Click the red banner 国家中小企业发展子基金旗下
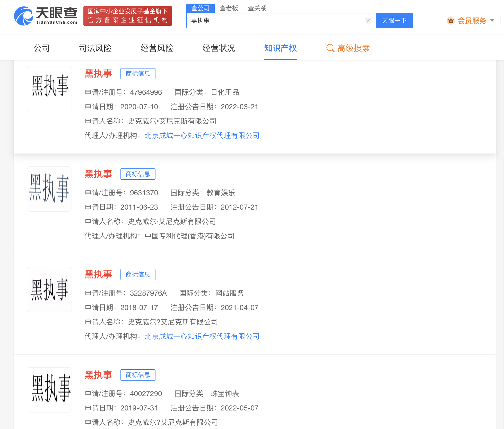Viewport: 504px width, 429px height. point(128,16)
